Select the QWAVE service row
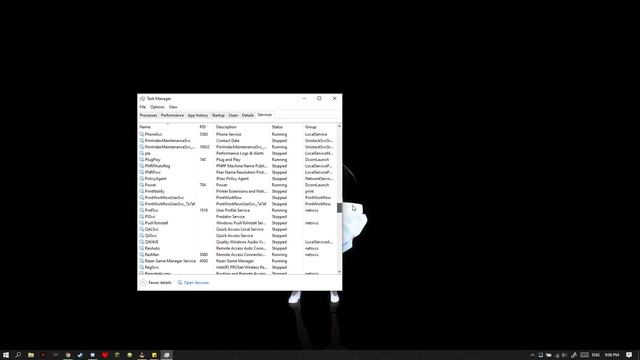Screen dimensions: 640x360 pos(238,242)
